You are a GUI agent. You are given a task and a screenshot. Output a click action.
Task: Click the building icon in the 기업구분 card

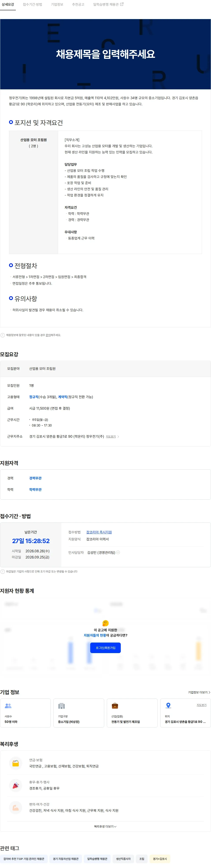pyautogui.click(x=62, y=706)
